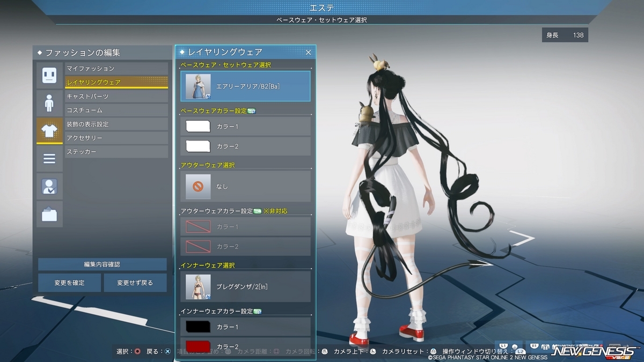Select マイファッション menu entry

pos(116,69)
